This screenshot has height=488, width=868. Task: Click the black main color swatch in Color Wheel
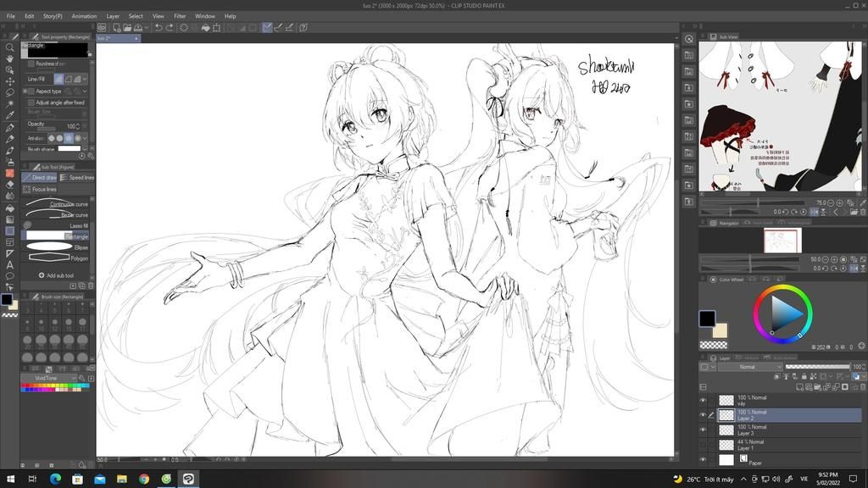(707, 319)
